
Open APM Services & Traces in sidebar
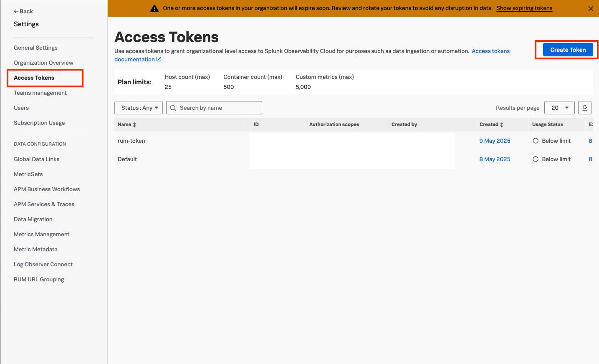(x=44, y=204)
